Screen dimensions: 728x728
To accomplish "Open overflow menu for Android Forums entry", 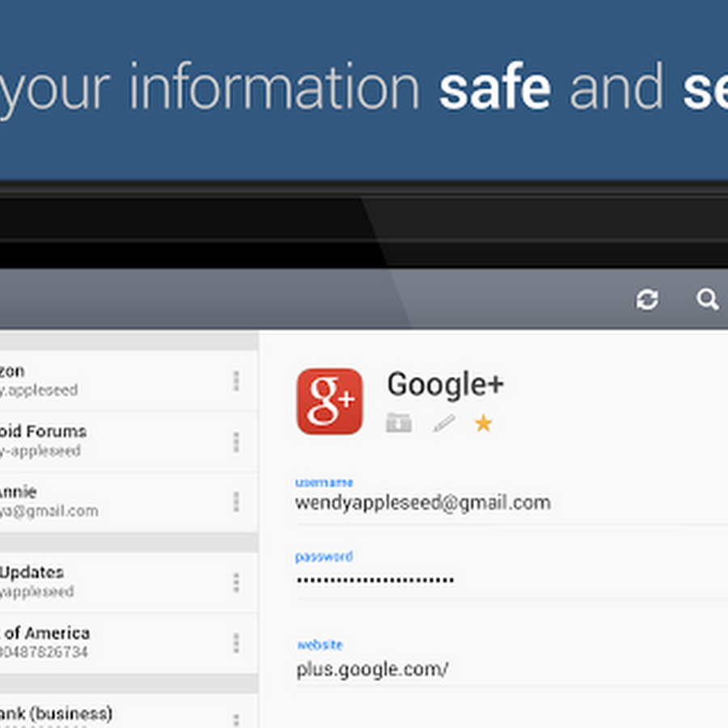I will [x=236, y=442].
